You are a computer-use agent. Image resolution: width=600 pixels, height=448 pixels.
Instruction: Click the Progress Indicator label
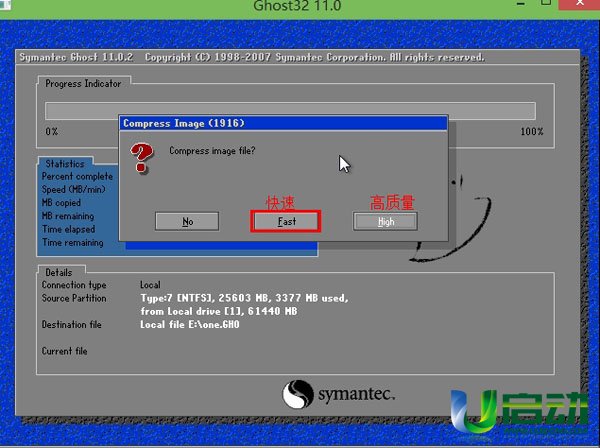tap(83, 83)
